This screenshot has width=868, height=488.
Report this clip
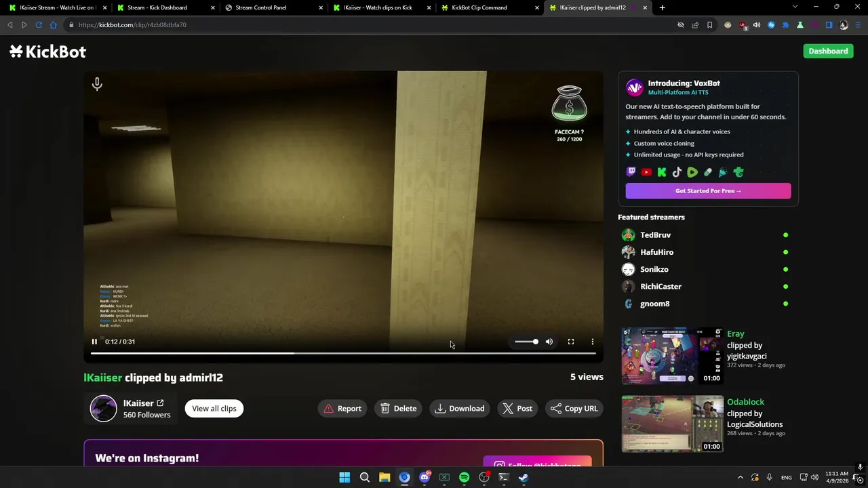point(342,408)
